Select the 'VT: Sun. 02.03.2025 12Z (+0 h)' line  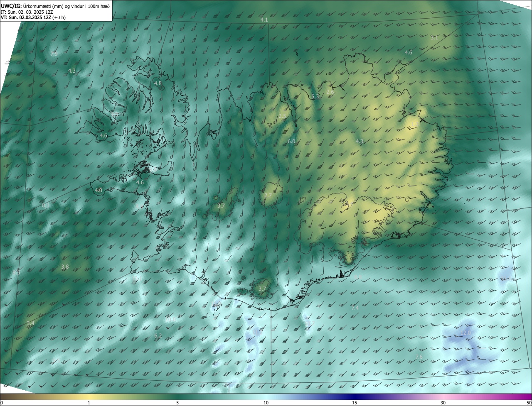pos(33,17)
